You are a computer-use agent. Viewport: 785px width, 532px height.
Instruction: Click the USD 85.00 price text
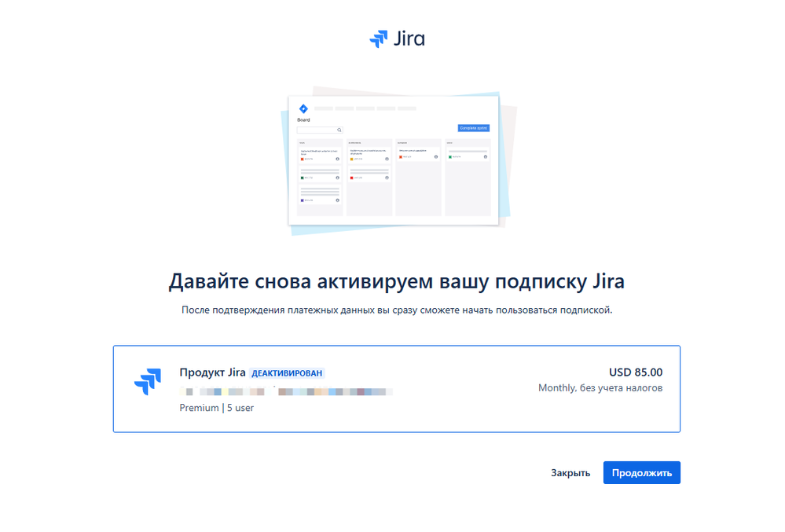point(636,372)
